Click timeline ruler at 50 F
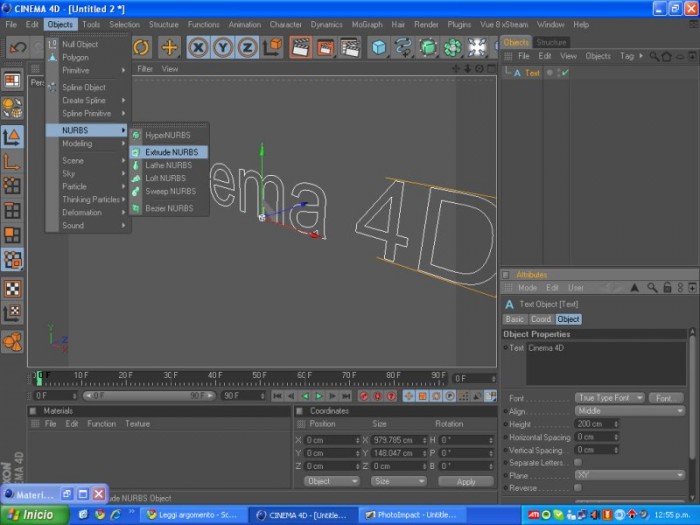 259,375
